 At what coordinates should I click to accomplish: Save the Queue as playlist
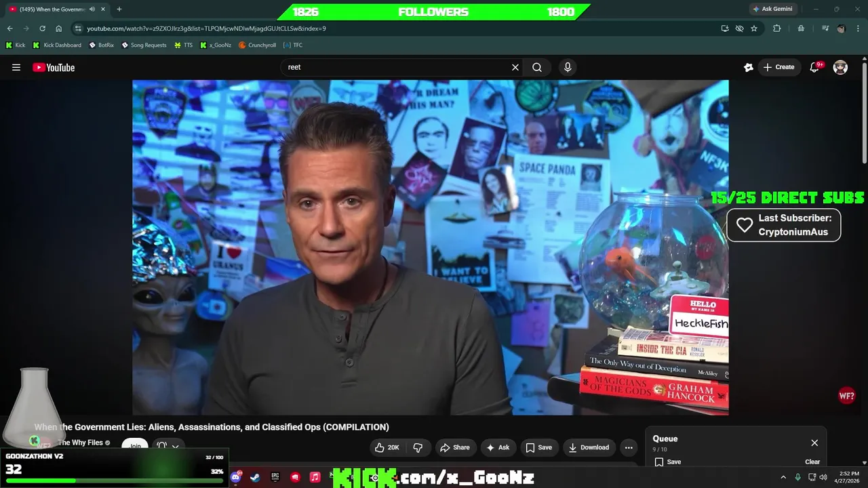click(x=668, y=462)
